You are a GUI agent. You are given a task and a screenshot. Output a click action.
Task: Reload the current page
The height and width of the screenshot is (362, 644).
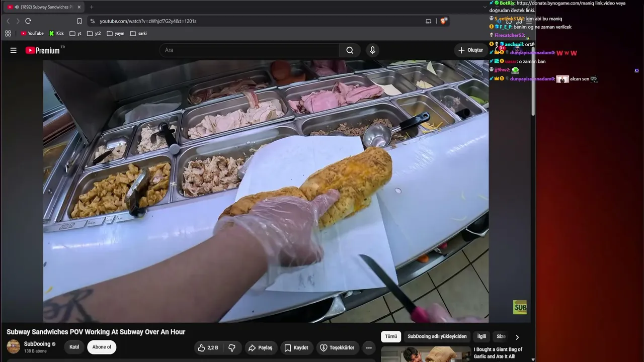[x=28, y=21]
